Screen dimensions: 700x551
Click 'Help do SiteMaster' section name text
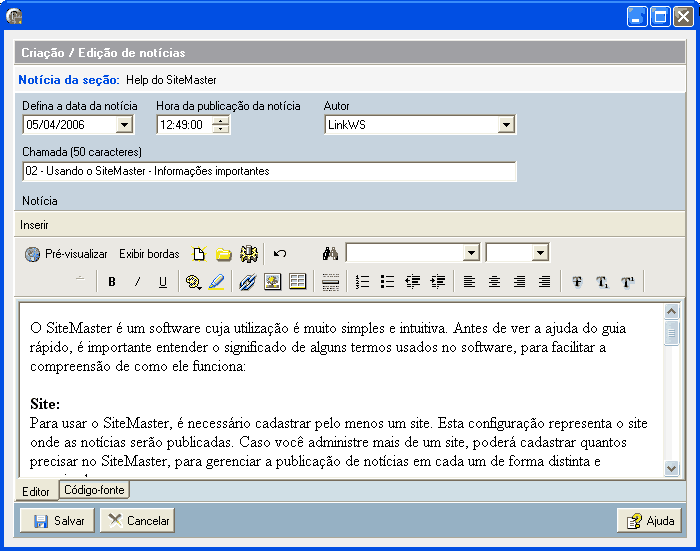point(171,80)
